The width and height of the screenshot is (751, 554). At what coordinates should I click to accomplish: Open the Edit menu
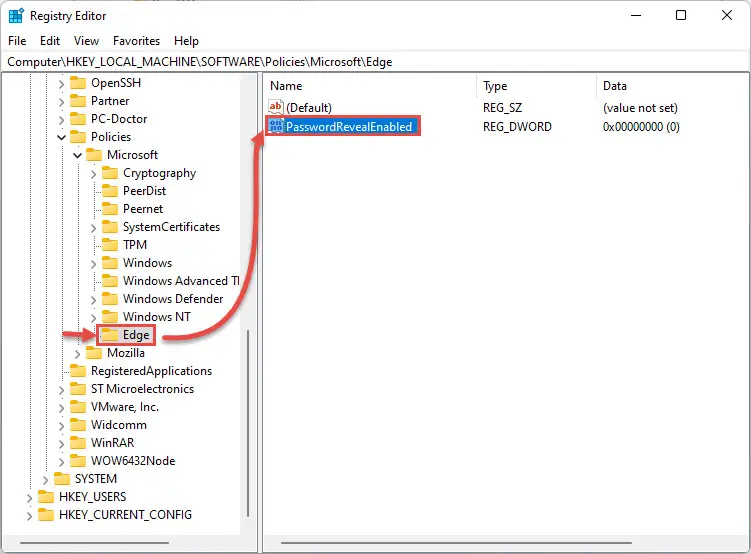click(50, 41)
